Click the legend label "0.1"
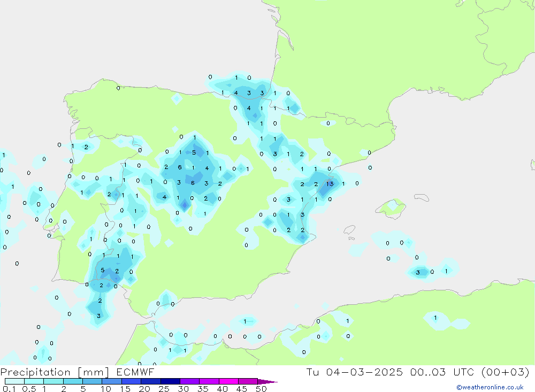 pyautogui.click(x=9, y=389)
